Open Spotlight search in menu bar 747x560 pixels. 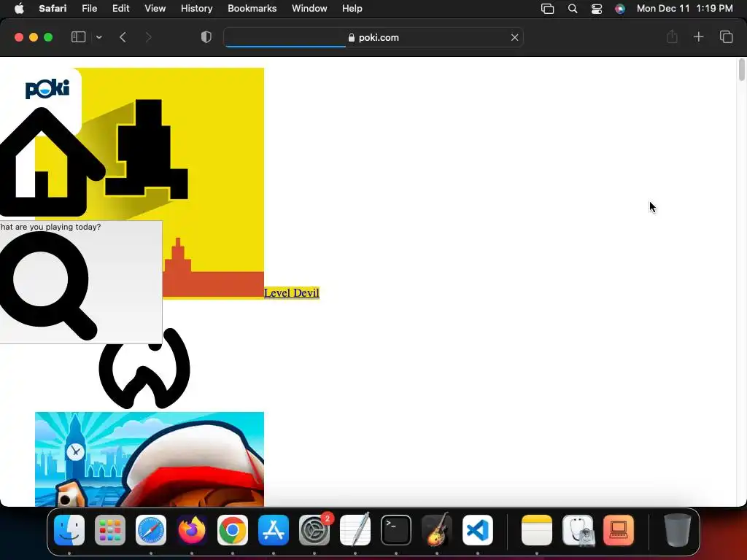573,9
